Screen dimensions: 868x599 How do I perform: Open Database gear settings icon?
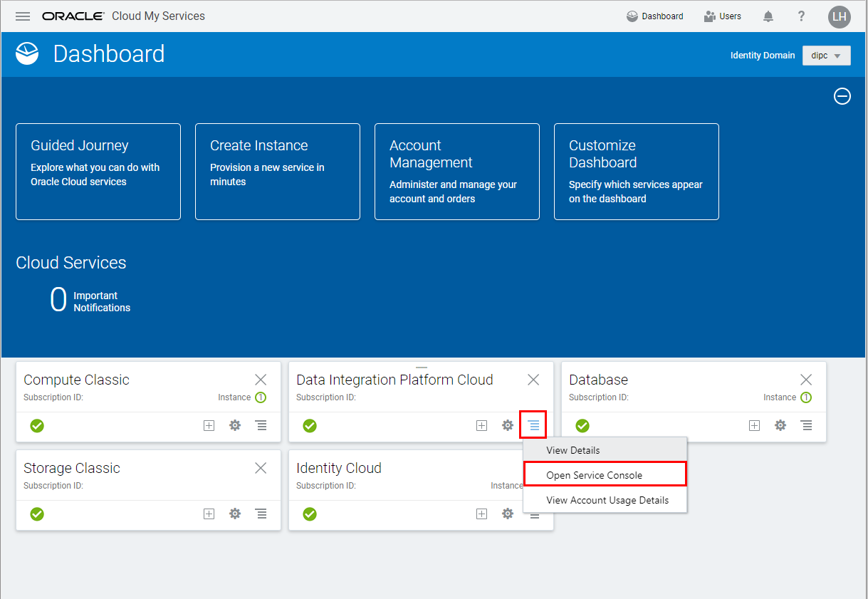pos(780,425)
